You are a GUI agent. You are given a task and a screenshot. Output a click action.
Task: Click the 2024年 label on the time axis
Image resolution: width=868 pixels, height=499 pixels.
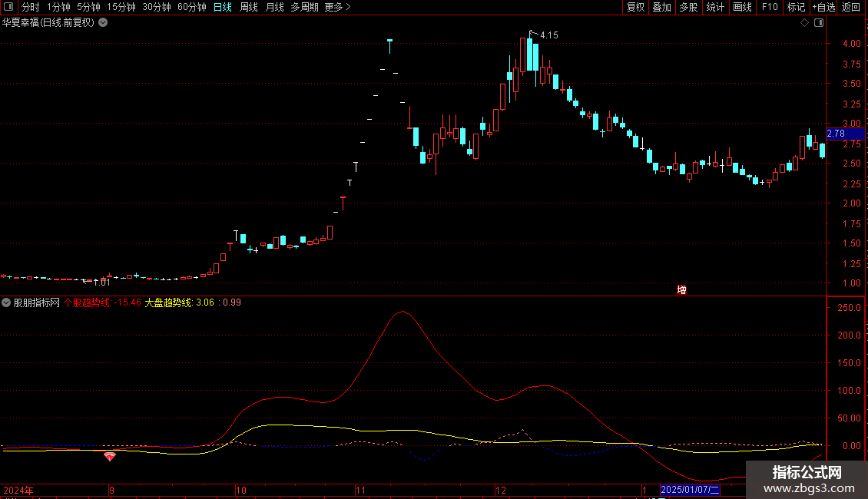pos(18,490)
